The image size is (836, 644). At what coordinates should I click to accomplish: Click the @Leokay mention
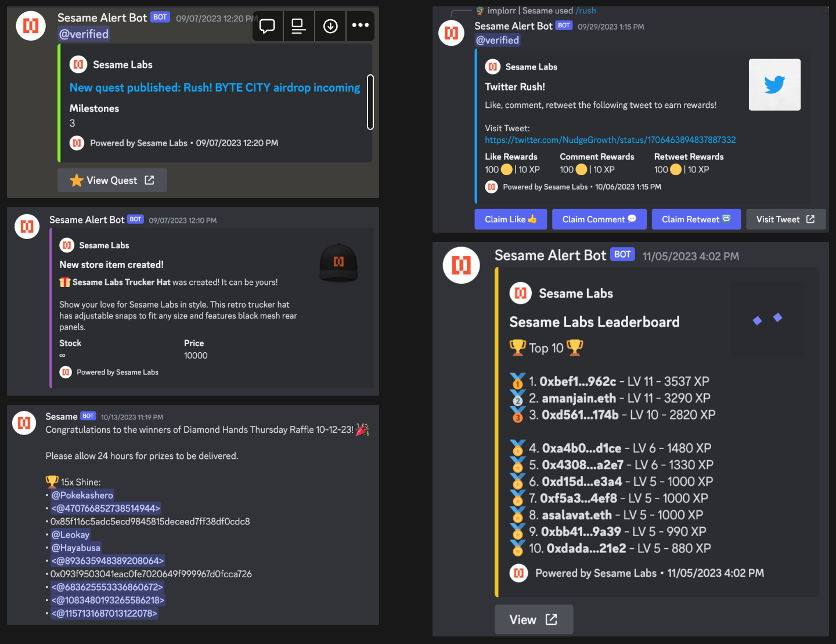70,534
